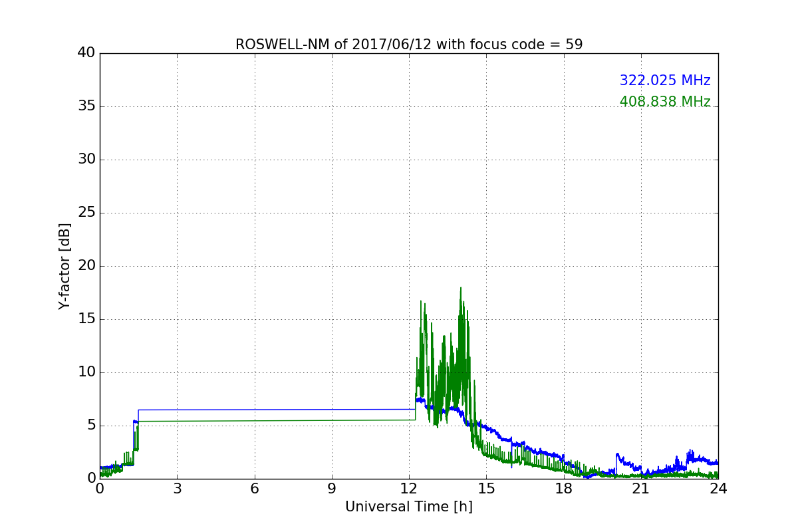Click x-axis tick label 9
The image size is (798, 532).
click(x=332, y=489)
